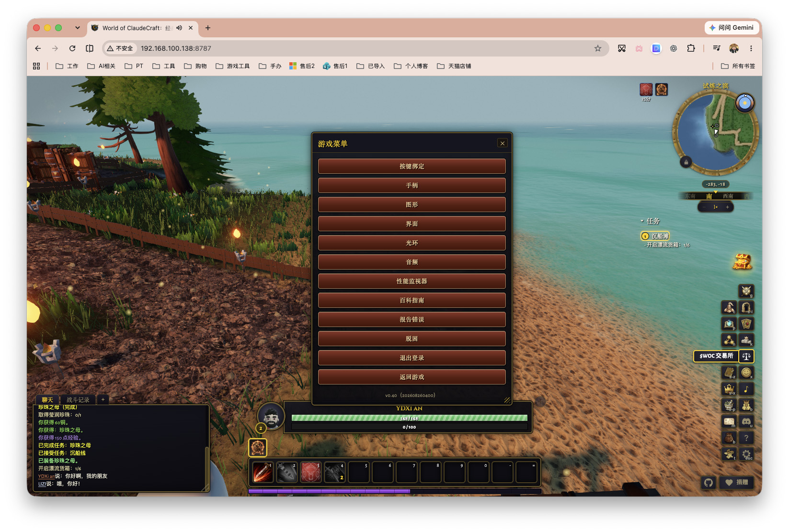This screenshot has height=532, width=789.
Task: Open the dungeon archway icon
Action: (x=746, y=307)
